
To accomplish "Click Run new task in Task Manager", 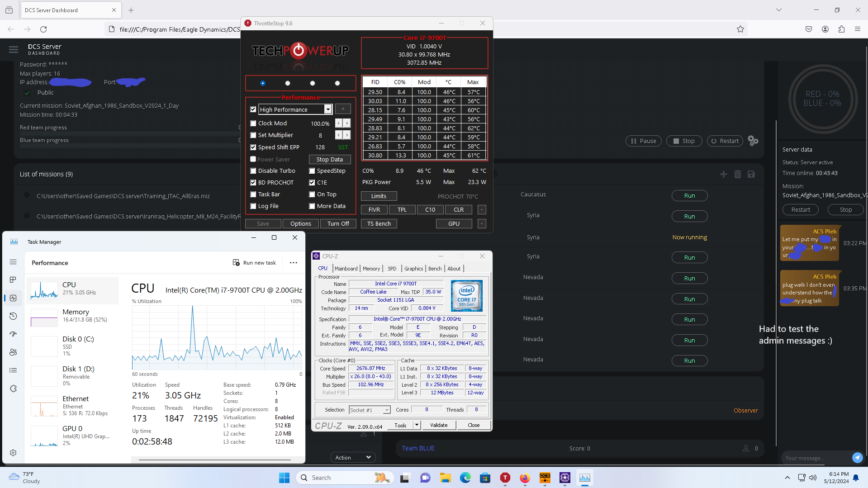I will [254, 263].
